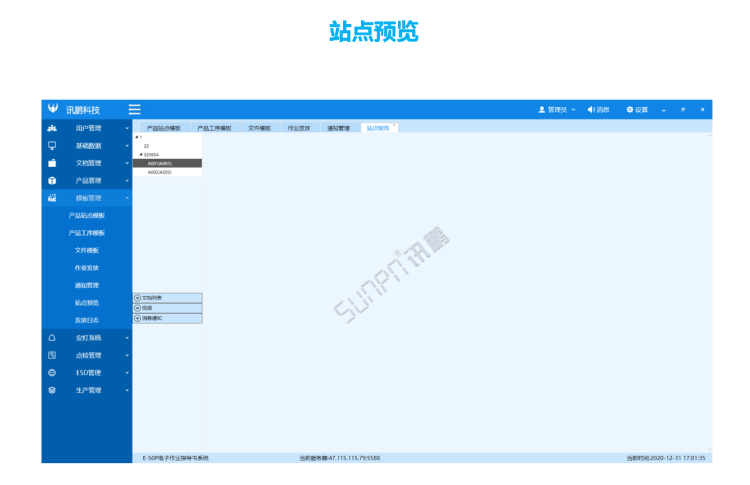The height and width of the screenshot is (485, 750).
Task: Toggle the hamburger sidebar menu icon
Action: 134,110
